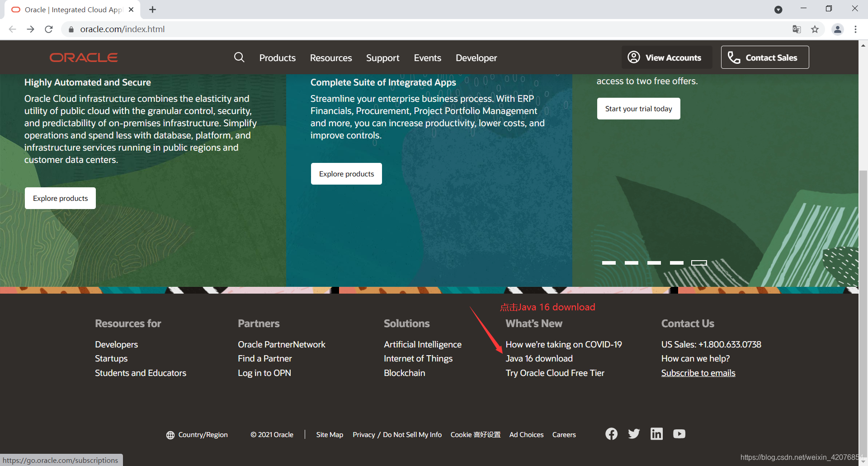
Task: Click the Country/Region text link
Action: coord(203,435)
